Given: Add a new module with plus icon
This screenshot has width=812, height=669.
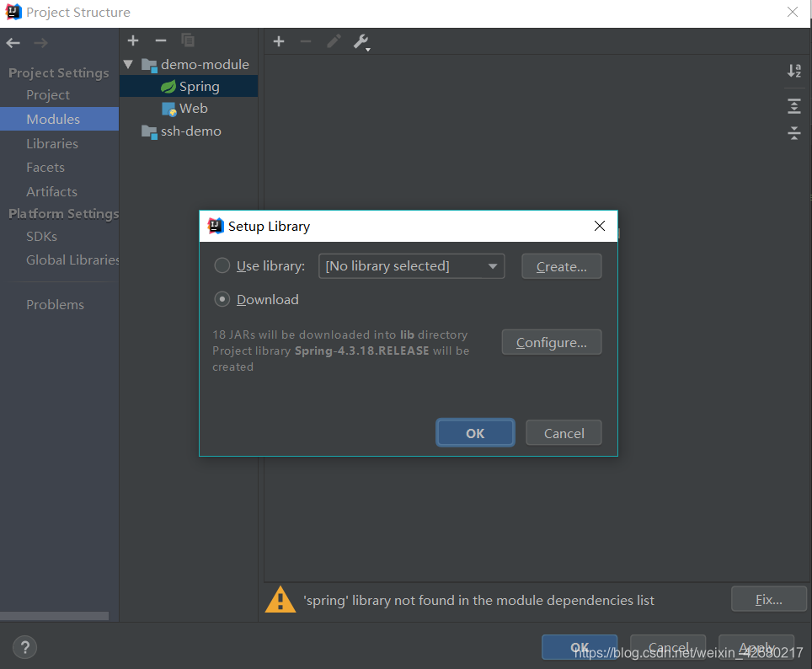Looking at the screenshot, I should (x=133, y=40).
